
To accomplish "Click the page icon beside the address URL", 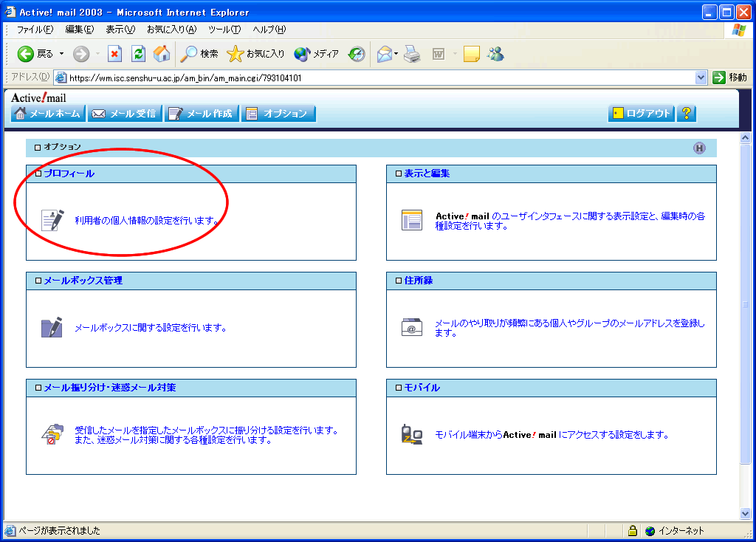I will click(61, 77).
